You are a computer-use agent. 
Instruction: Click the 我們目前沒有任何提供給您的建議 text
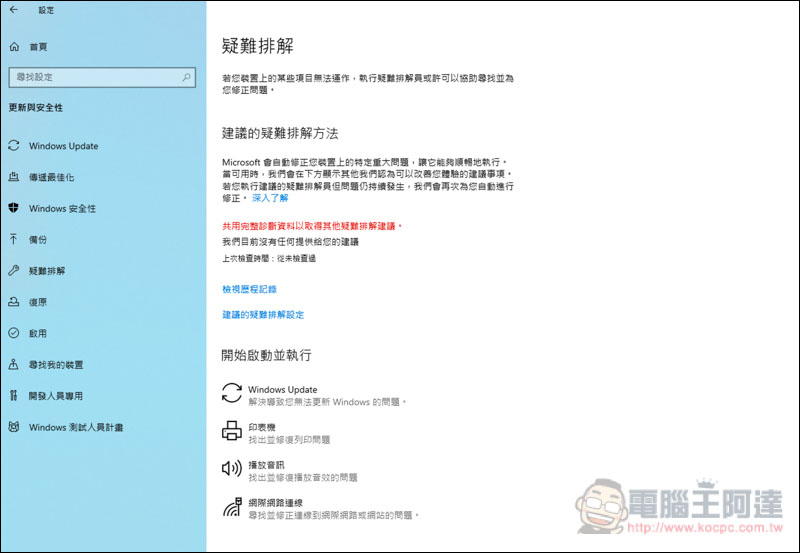[290, 242]
